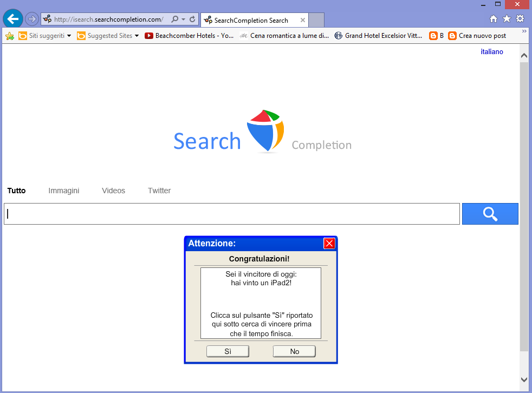This screenshot has height=393, width=532.
Task: Select the Videos search category
Action: pos(113,191)
